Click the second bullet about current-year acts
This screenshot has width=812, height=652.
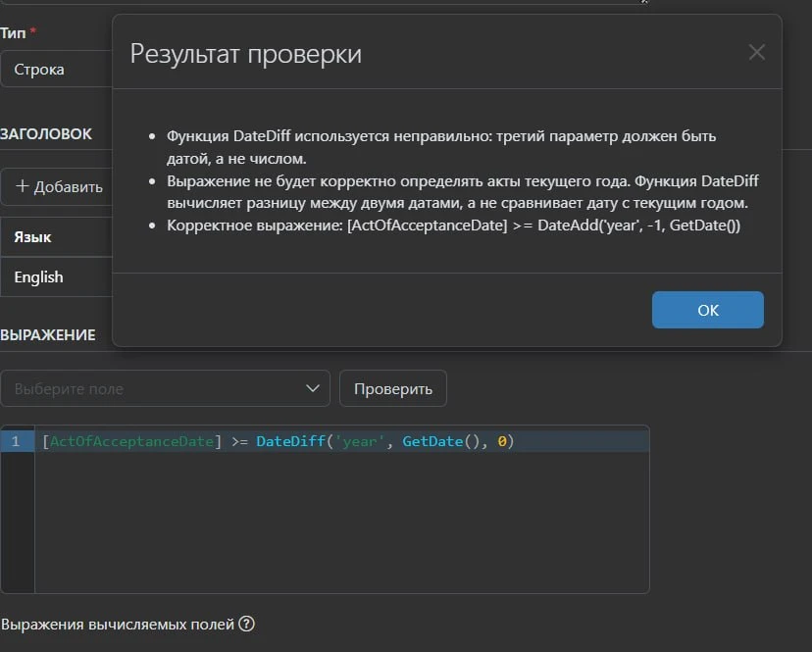point(463,192)
